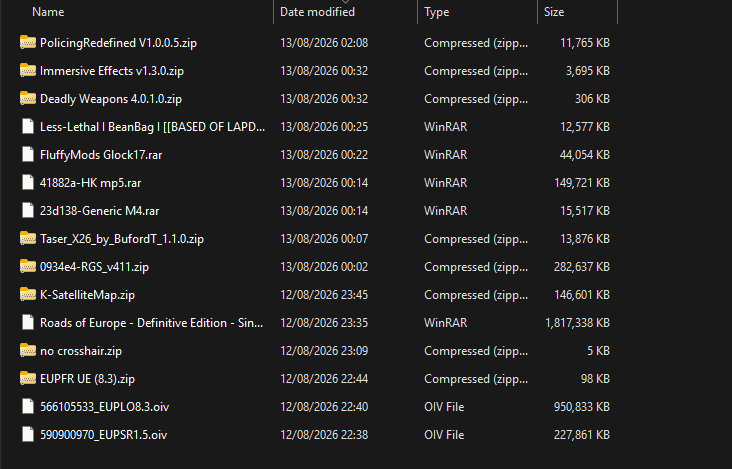
Task: Click the size value 3,695 KB
Action: point(588,71)
